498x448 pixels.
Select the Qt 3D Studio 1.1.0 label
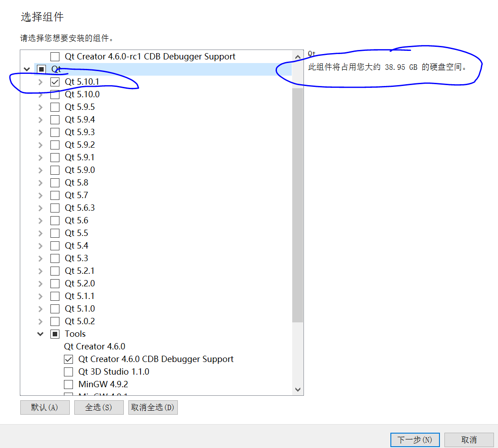coord(114,372)
